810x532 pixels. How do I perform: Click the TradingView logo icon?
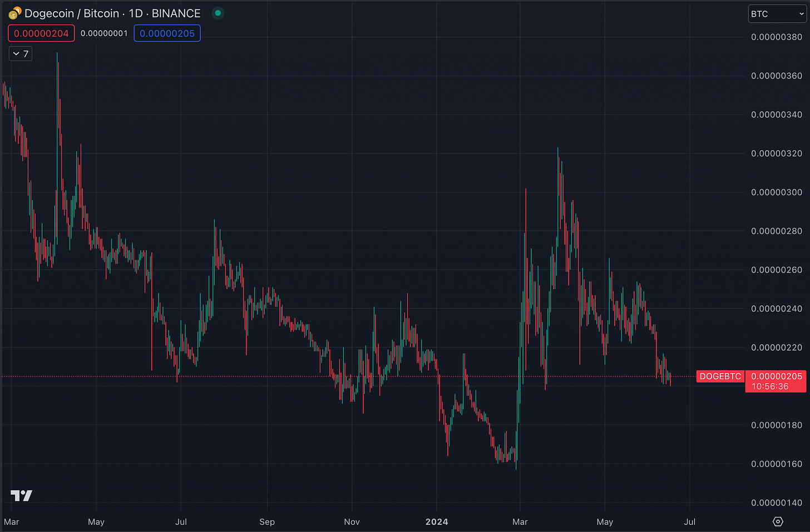pyautogui.click(x=22, y=495)
